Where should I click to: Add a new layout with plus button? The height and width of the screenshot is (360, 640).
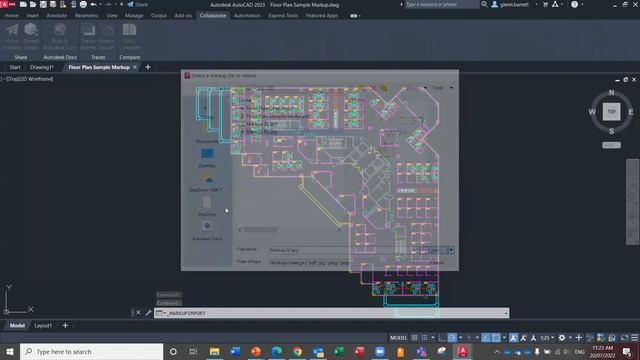pos(65,325)
